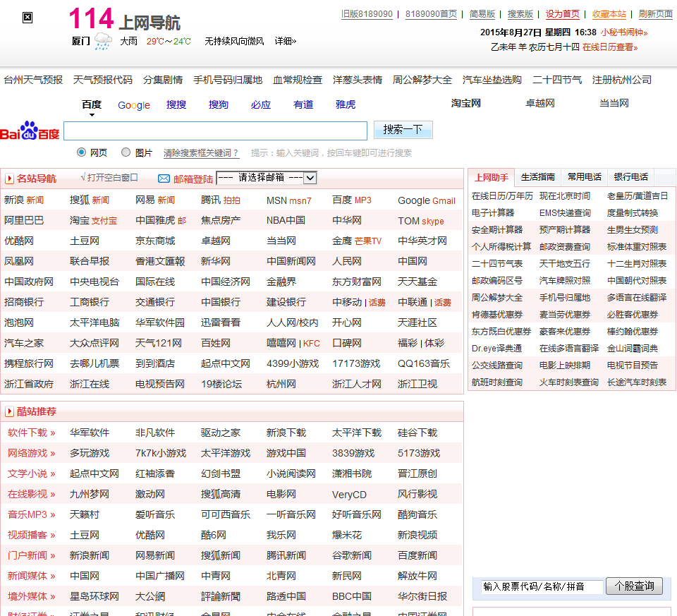Click the 刷新页面 link
Viewport: 677px width, 616px height.
pyautogui.click(x=655, y=14)
